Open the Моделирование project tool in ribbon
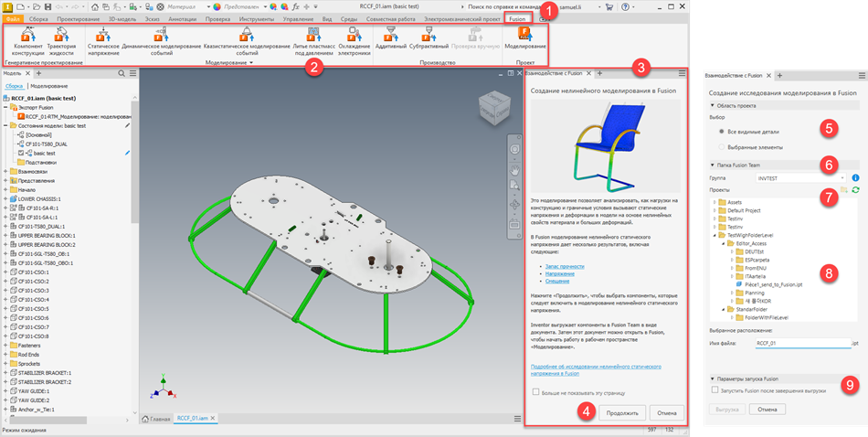Image resolution: width=868 pixels, height=437 pixels. tap(524, 38)
